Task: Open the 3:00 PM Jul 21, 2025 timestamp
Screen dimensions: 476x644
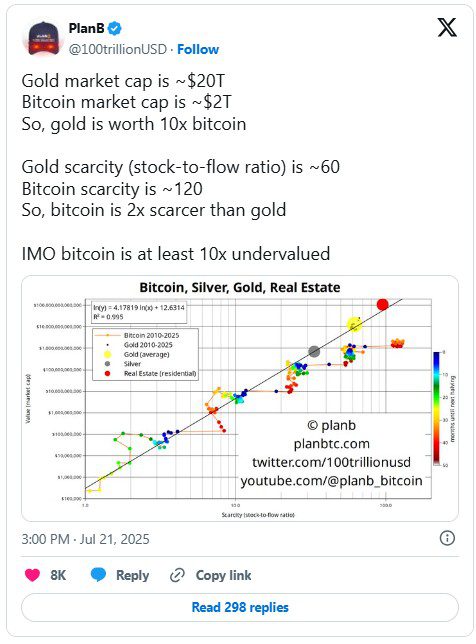Action: pyautogui.click(x=85, y=539)
